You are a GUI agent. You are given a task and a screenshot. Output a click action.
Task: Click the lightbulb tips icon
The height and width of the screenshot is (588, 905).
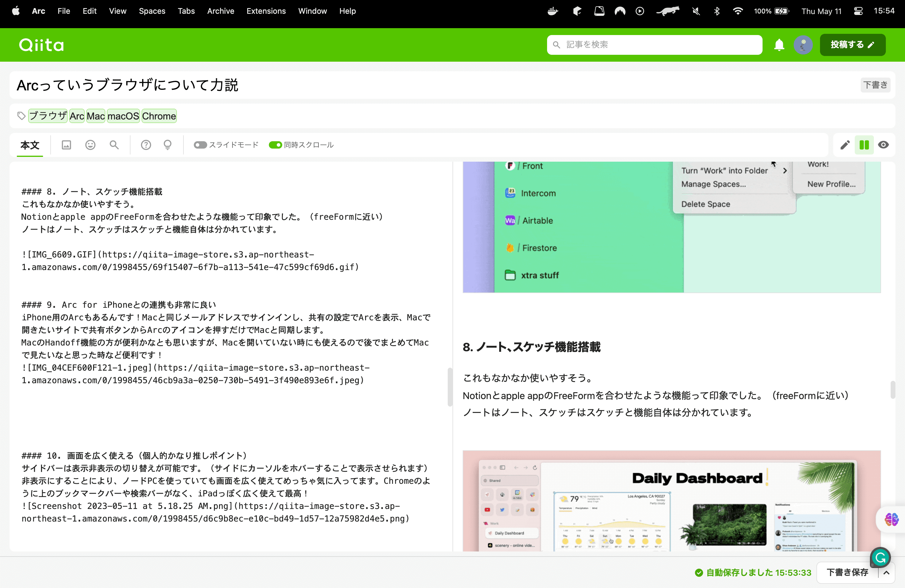pos(167,145)
